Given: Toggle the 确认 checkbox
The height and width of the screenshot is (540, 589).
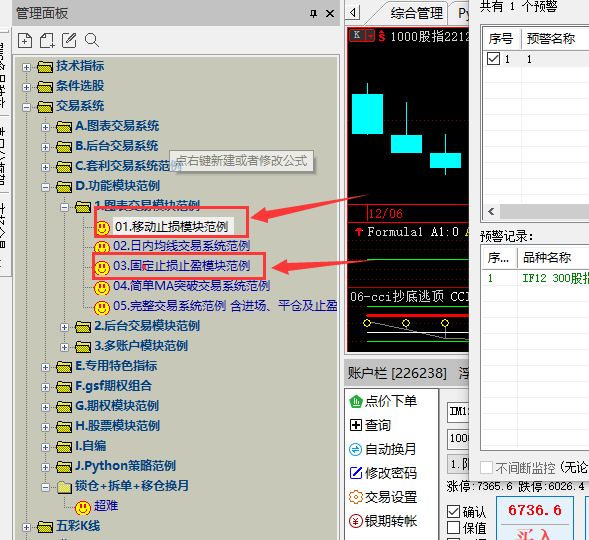Looking at the screenshot, I should [453, 511].
